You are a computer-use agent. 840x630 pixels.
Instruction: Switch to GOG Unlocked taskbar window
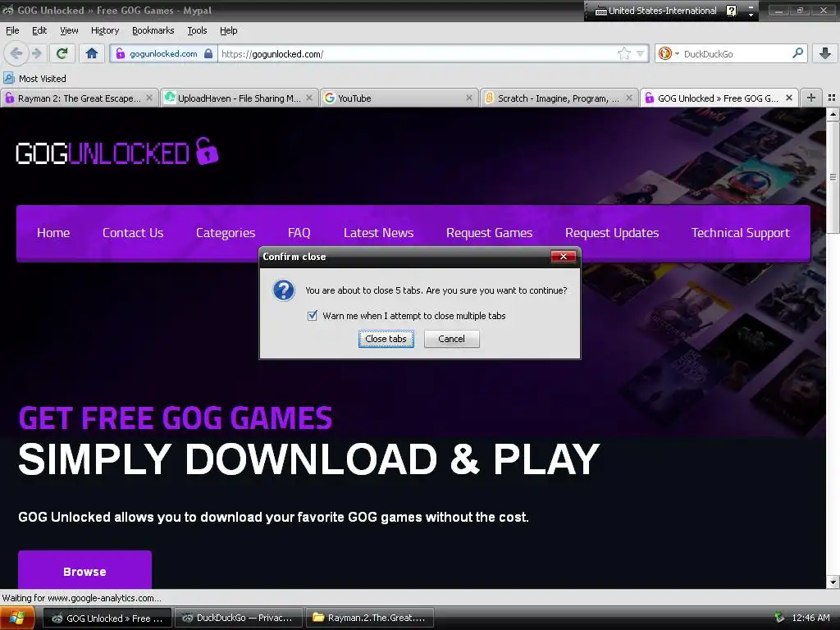[107, 618]
